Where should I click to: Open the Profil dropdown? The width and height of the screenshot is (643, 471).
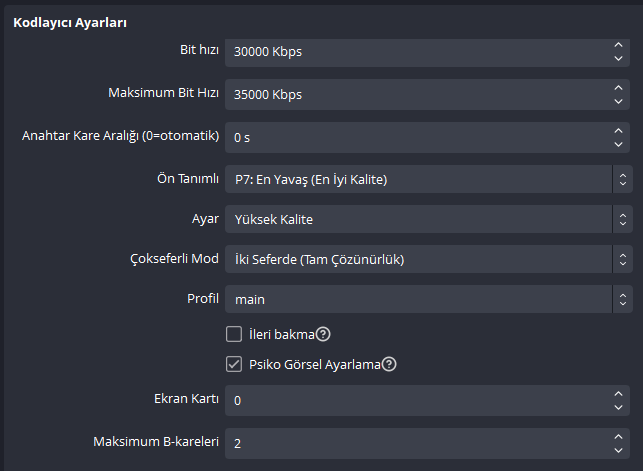[428, 299]
